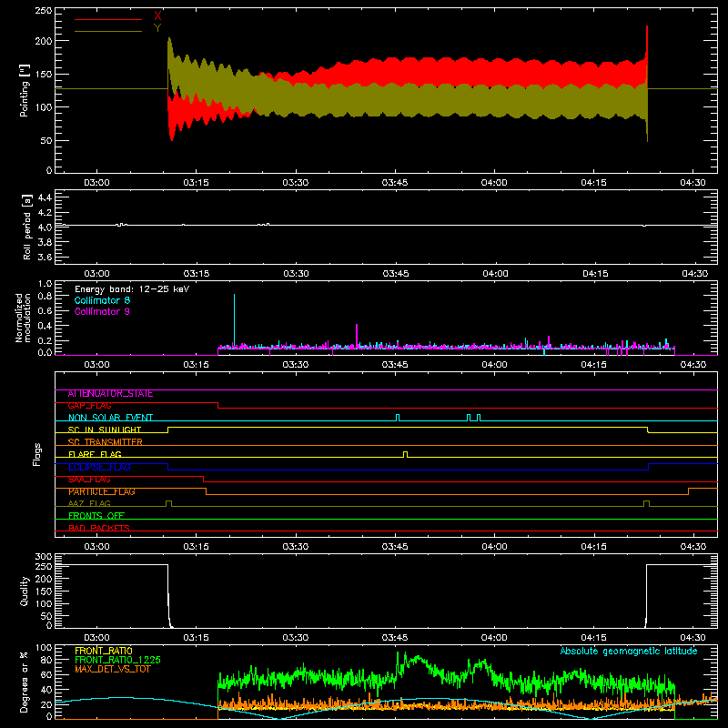This screenshot has width=728, height=728.
Task: Click the Pointing axis title
Action: (x=25, y=90)
